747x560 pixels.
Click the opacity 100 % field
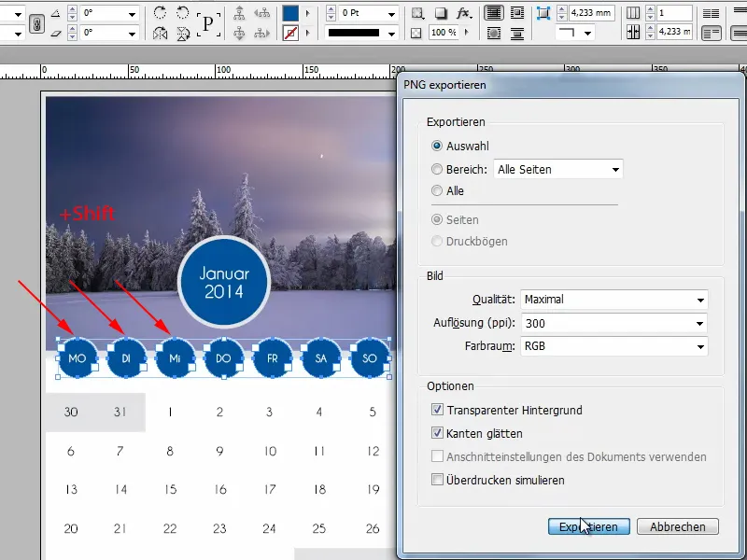click(x=444, y=33)
